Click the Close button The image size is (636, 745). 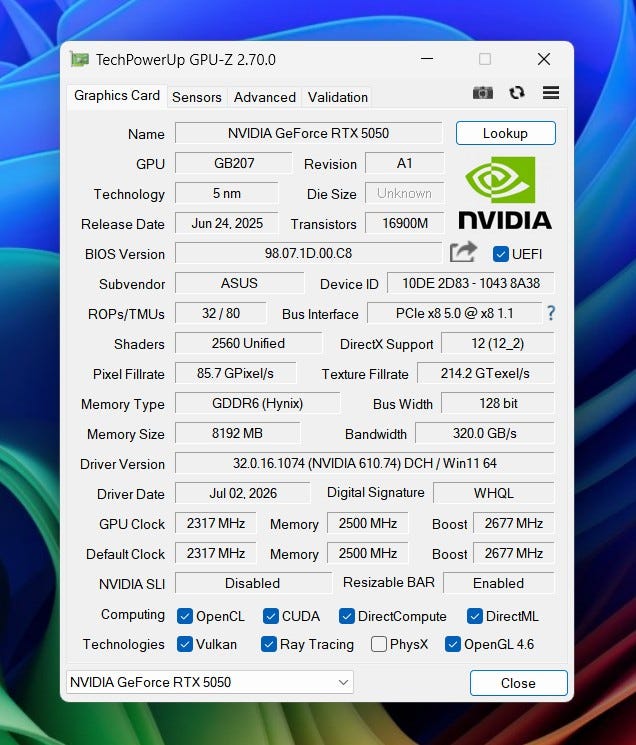click(518, 683)
